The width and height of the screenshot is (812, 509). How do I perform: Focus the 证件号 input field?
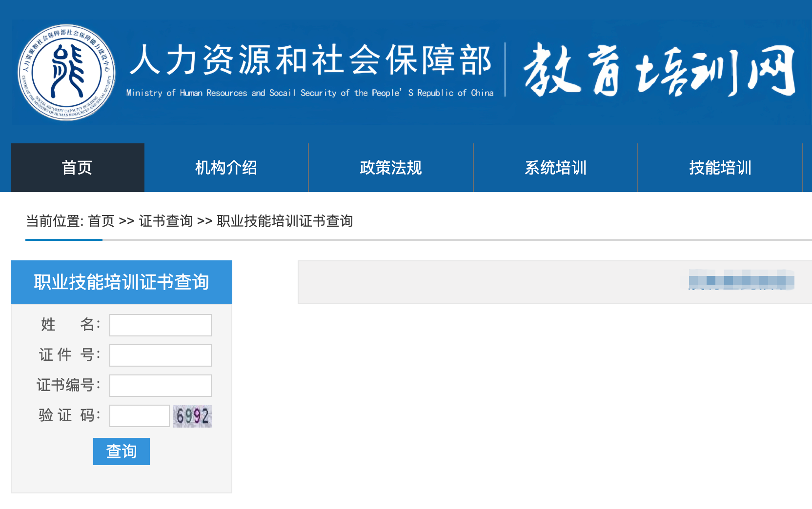point(161,355)
